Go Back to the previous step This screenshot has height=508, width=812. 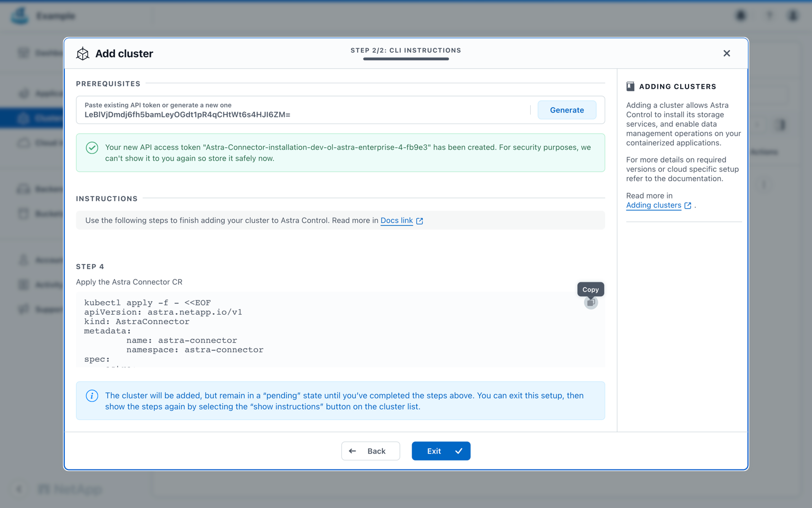tap(370, 451)
